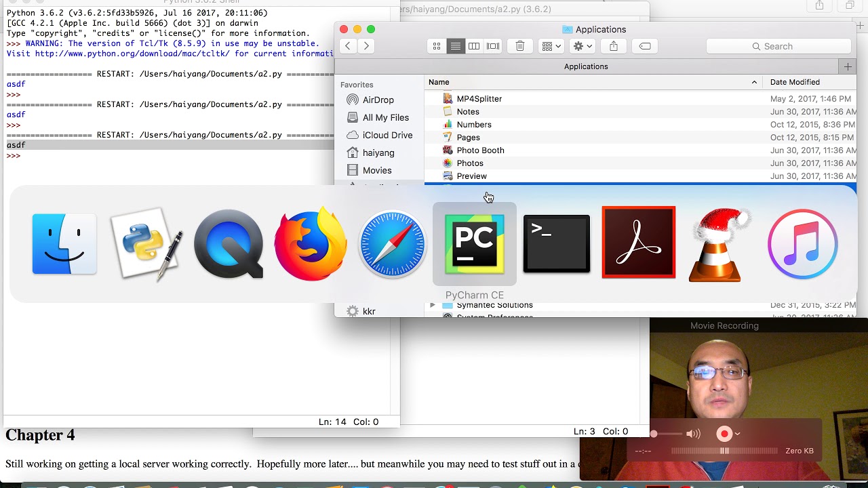
Task: Expand the Symantec Solutions folder triangle
Action: pos(433,305)
